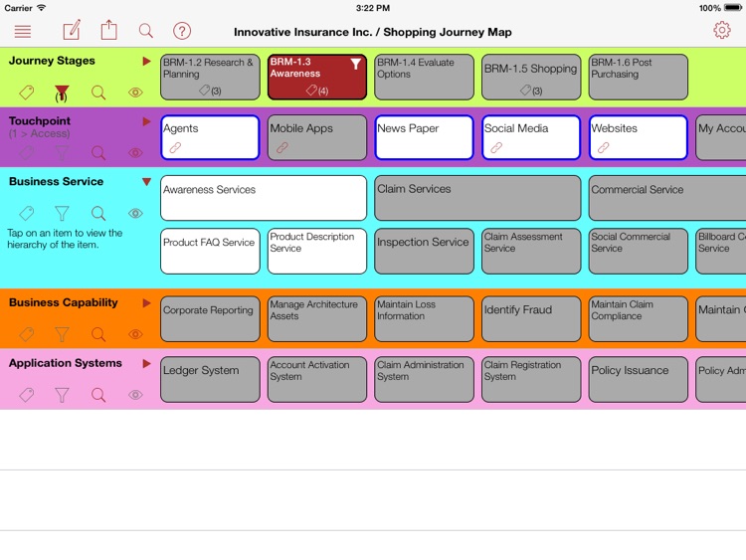Tap the filter icon in Touchpoint row

(x=62, y=153)
